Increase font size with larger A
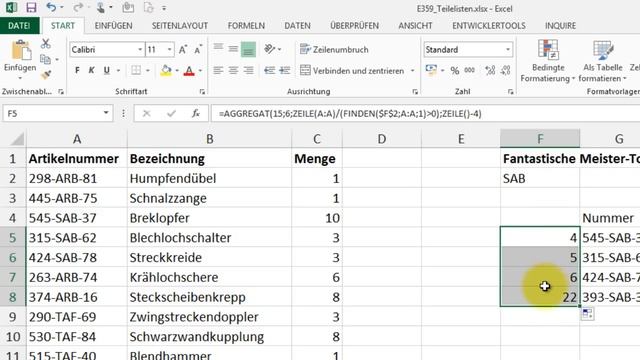The width and height of the screenshot is (640, 360). coord(183,50)
